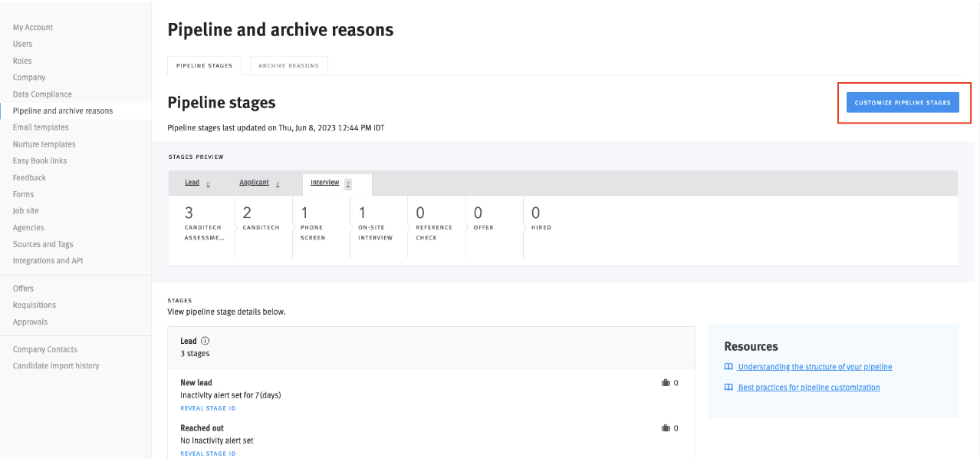Click the Resources heading
980x459 pixels.
pyautogui.click(x=751, y=346)
